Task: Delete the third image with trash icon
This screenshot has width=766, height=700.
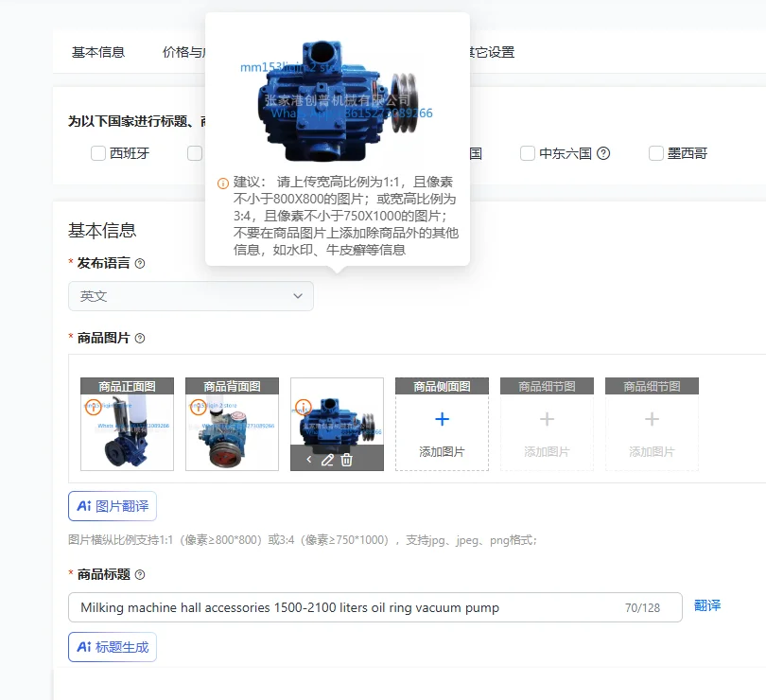Action: coord(346,460)
